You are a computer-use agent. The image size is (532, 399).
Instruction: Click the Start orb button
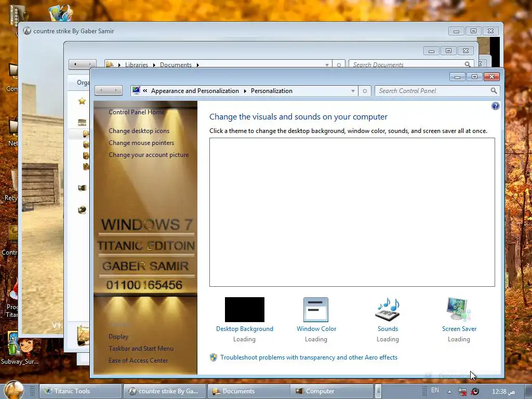coord(14,390)
